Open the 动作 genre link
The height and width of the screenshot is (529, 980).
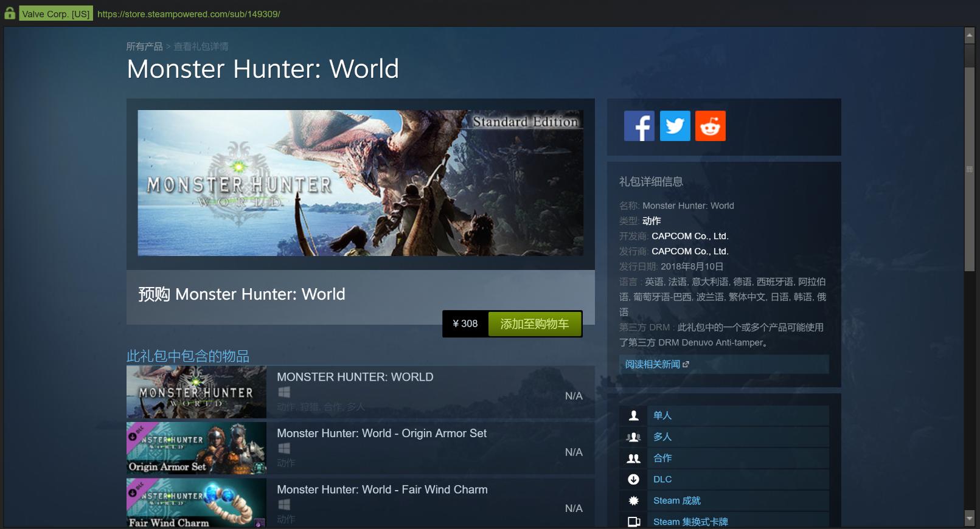click(x=652, y=221)
